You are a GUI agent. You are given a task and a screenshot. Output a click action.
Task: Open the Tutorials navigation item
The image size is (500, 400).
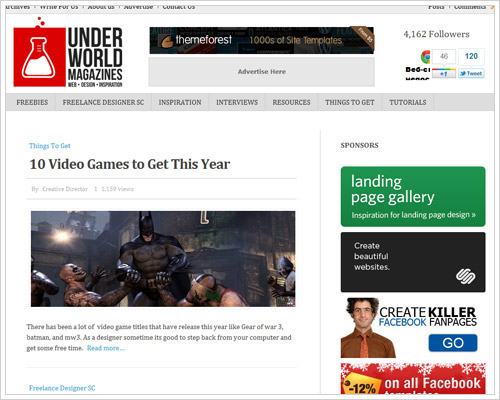pyautogui.click(x=408, y=102)
